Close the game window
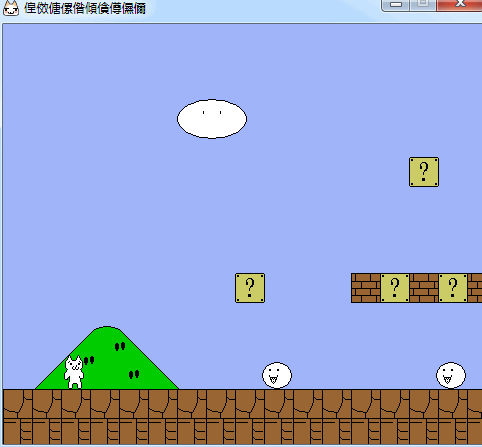Screen dimensions: 482x447 tap(459, 5)
